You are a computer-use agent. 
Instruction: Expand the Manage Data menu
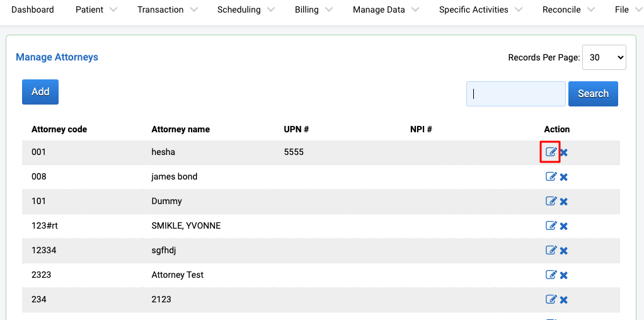[x=386, y=9]
